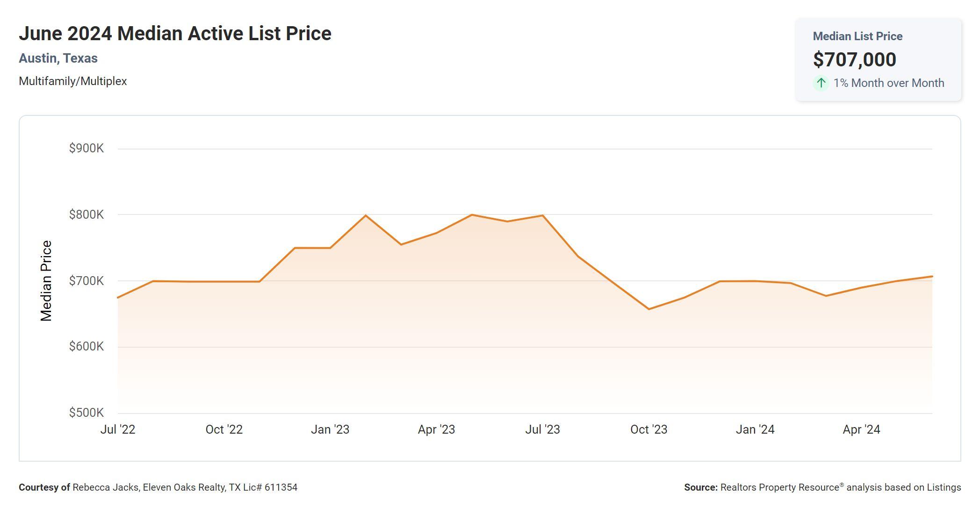Select the Jul '23 x-axis marker
Image resolution: width=980 pixels, height=514 pixels.
click(x=542, y=429)
